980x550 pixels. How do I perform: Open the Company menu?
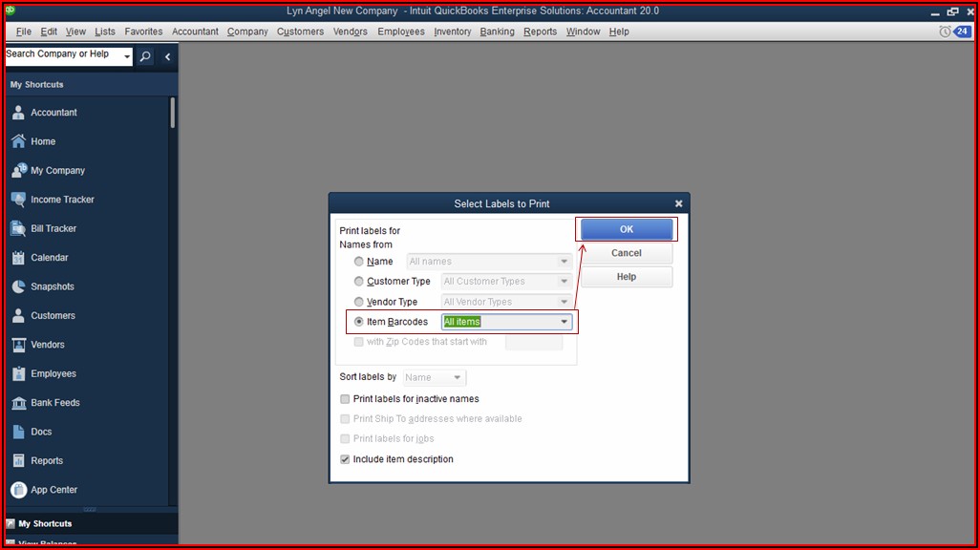point(247,32)
